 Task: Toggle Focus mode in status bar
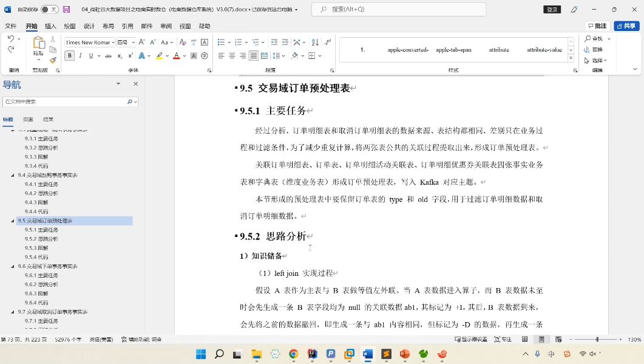tap(503, 339)
